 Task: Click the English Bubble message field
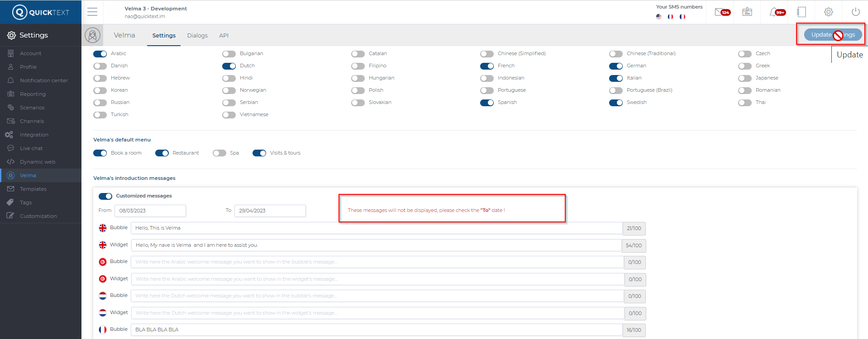376,228
